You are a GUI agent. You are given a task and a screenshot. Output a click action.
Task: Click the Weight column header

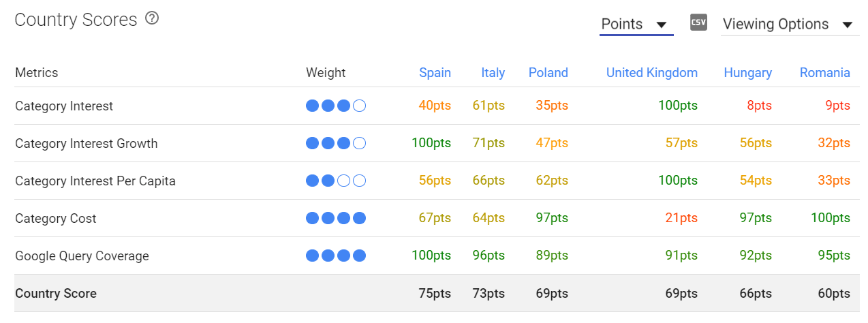pyautogui.click(x=326, y=72)
